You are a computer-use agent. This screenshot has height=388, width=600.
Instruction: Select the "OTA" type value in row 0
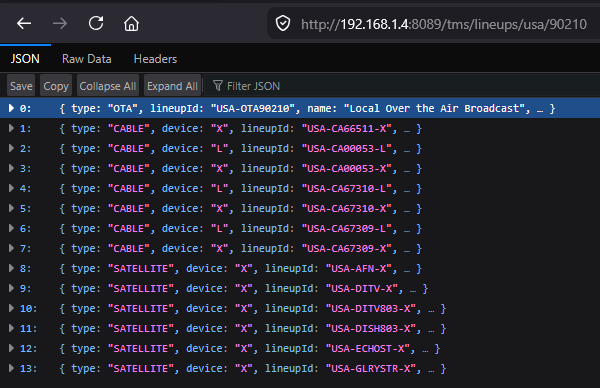123,109
